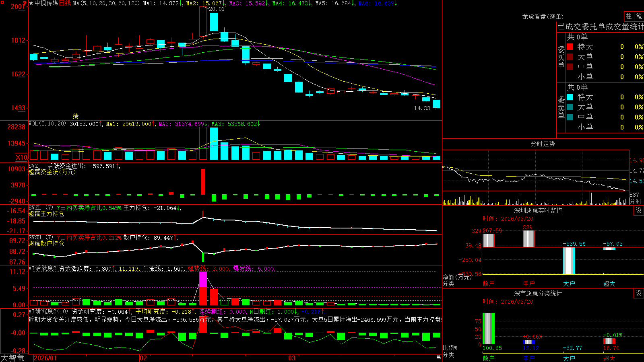
Task: Select the tall red bar in 超赢资金流 chart
Action: click(203, 182)
